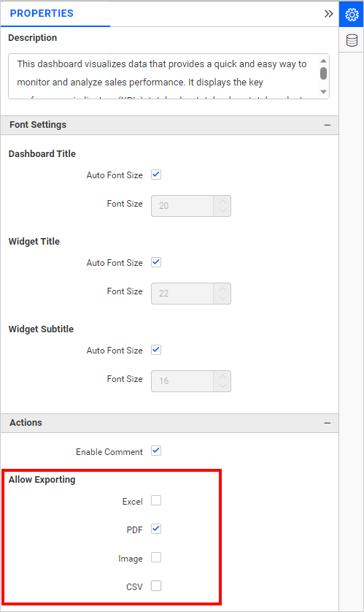364x612 pixels.
Task: Collapse the Actions section
Action: [x=327, y=423]
